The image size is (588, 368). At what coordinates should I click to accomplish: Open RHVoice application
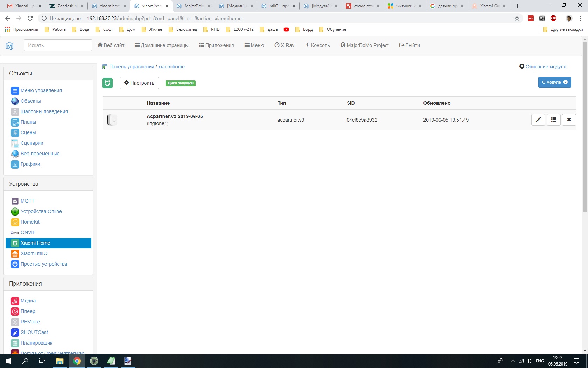click(30, 322)
